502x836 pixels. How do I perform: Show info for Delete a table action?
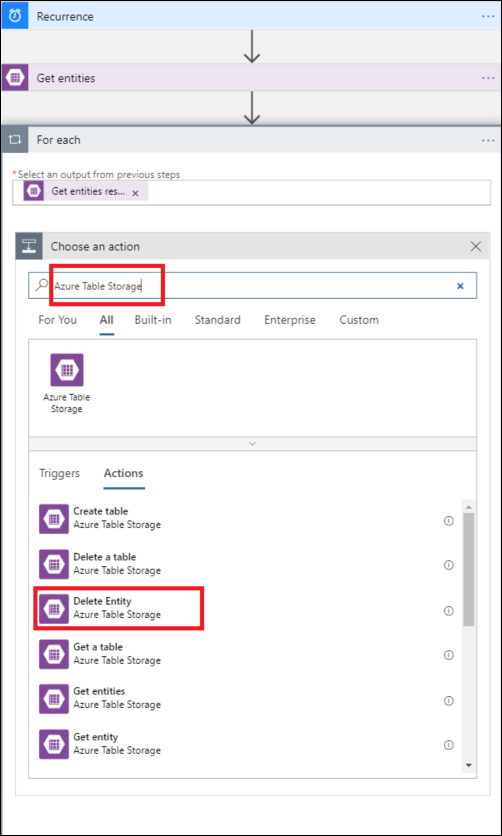pos(449,565)
